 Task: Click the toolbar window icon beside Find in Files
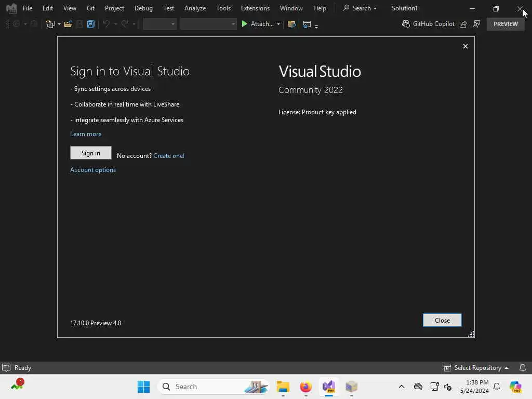pyautogui.click(x=307, y=24)
